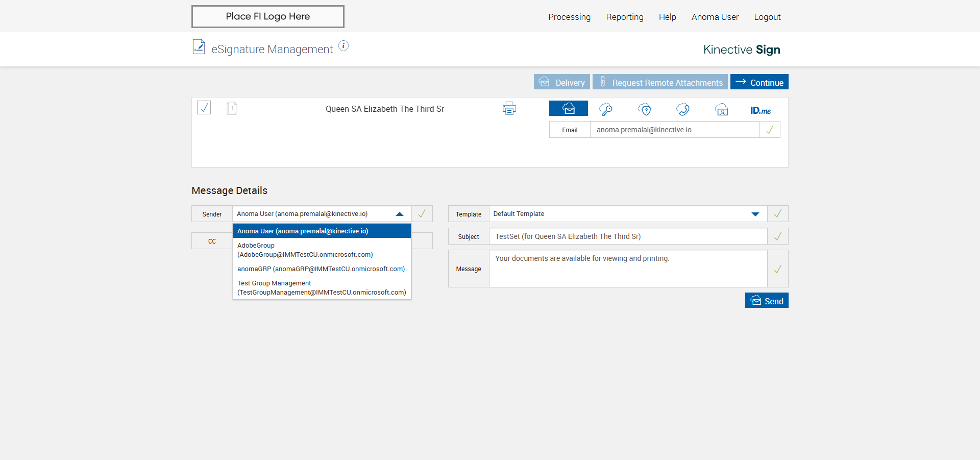Select anomaGRP as the sender
Screen dimensions: 980x460
pos(321,269)
